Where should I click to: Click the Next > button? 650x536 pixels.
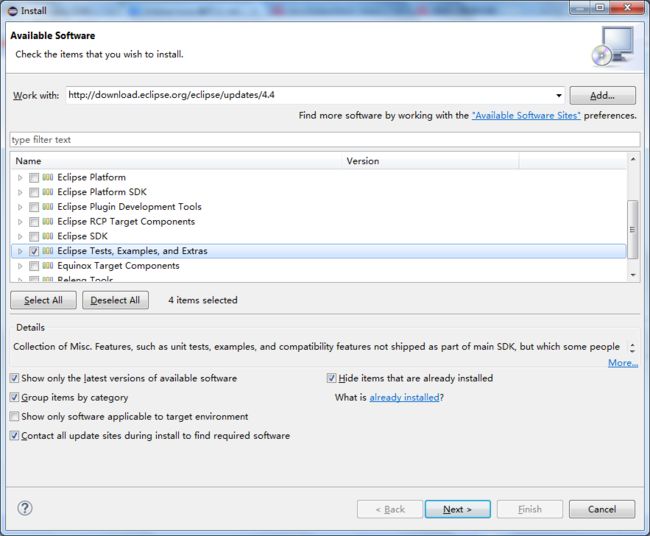coord(458,509)
